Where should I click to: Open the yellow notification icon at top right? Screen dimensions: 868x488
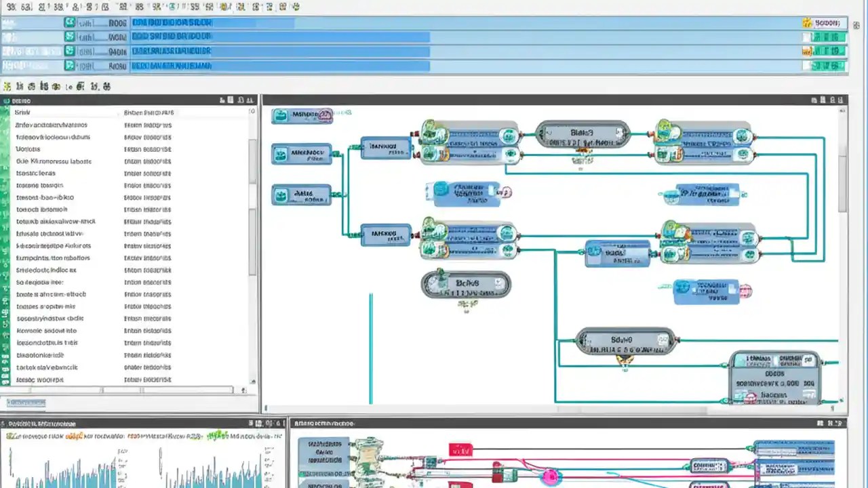[x=807, y=22]
